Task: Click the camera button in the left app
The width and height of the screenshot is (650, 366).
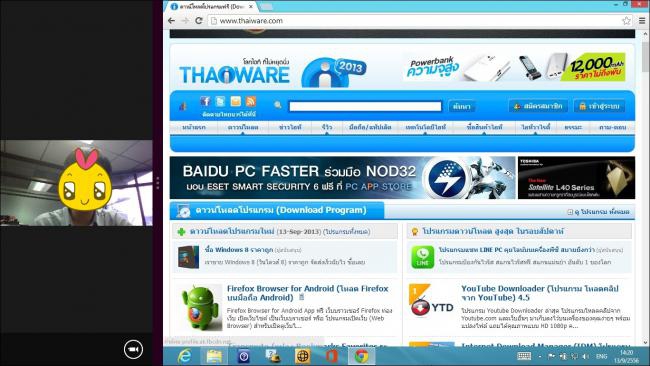Action: pyautogui.click(x=133, y=349)
